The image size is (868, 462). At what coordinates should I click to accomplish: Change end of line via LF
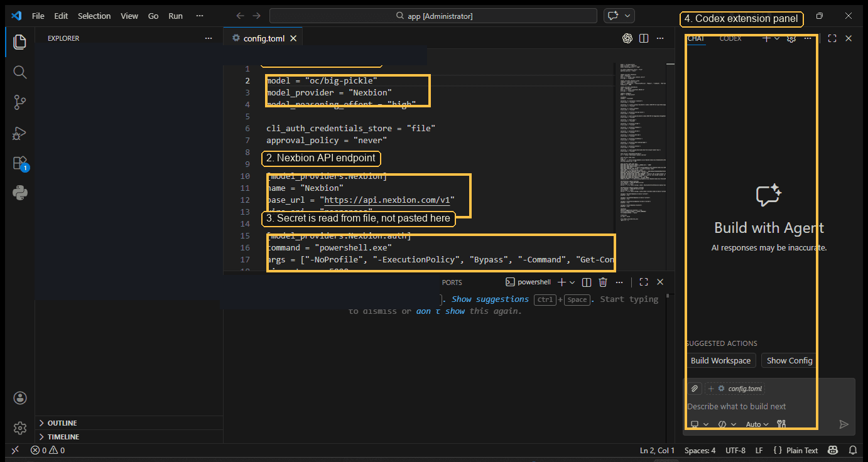[x=759, y=450]
